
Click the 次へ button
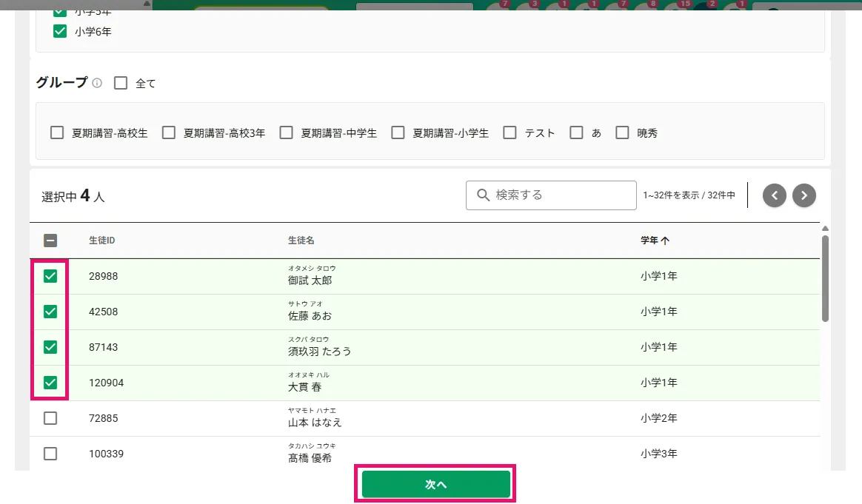(435, 484)
